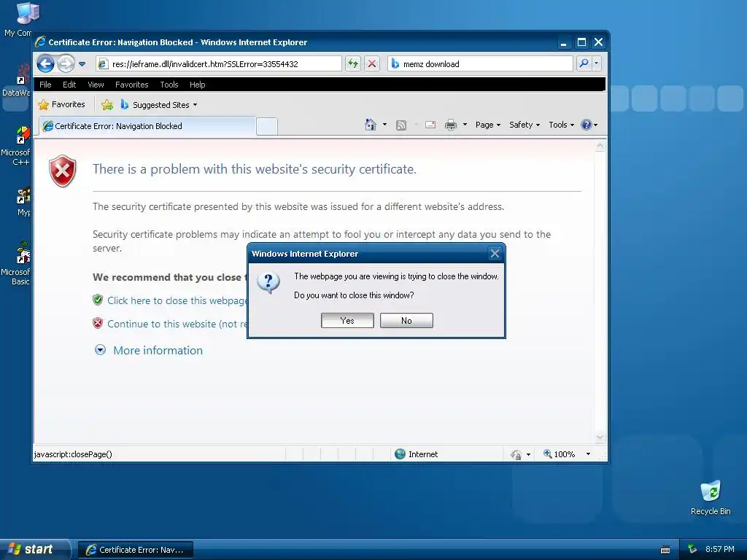Click the Refresh page icon
This screenshot has width=747, height=560.
(352, 63)
